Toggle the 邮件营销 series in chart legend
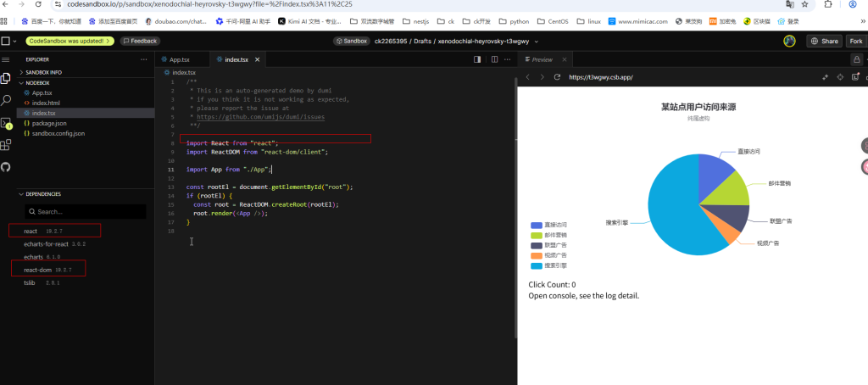Image resolution: width=868 pixels, height=385 pixels. [x=548, y=235]
